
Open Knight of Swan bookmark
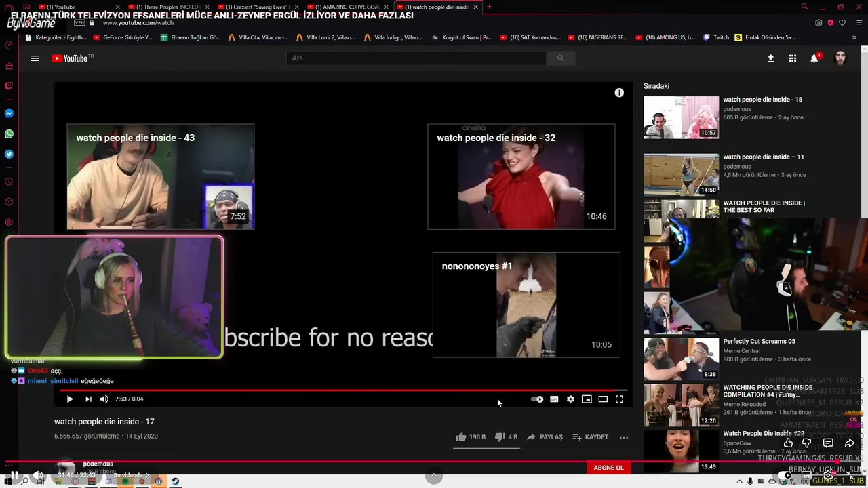point(462,37)
